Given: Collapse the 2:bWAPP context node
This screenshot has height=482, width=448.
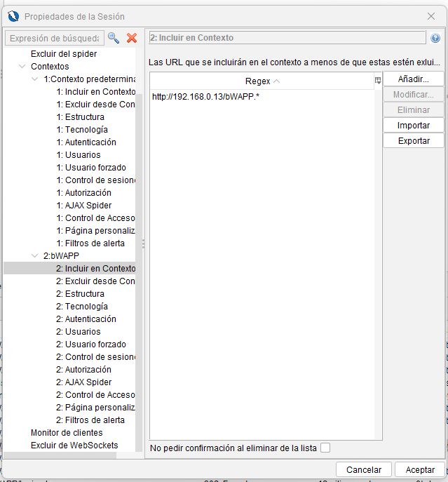Looking at the screenshot, I should (36, 256).
